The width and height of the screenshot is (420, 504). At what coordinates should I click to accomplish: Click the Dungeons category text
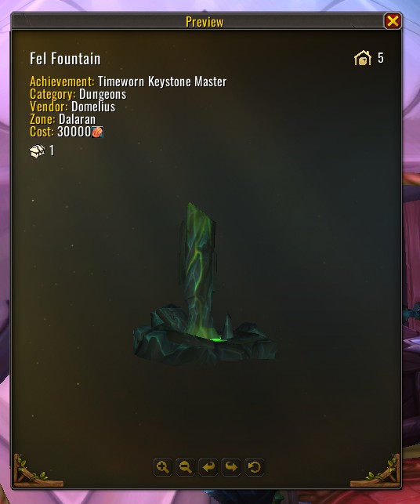(x=103, y=94)
